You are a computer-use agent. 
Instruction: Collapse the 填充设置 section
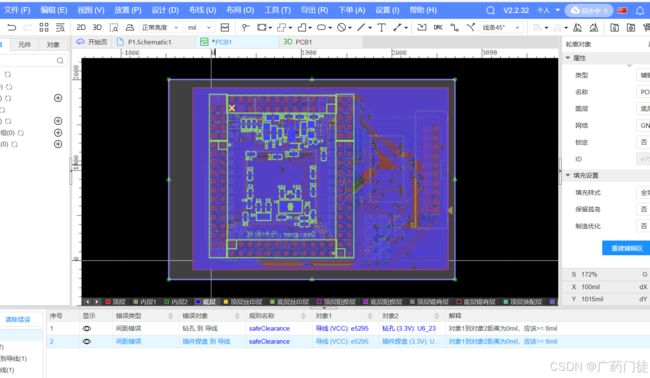[x=568, y=175]
